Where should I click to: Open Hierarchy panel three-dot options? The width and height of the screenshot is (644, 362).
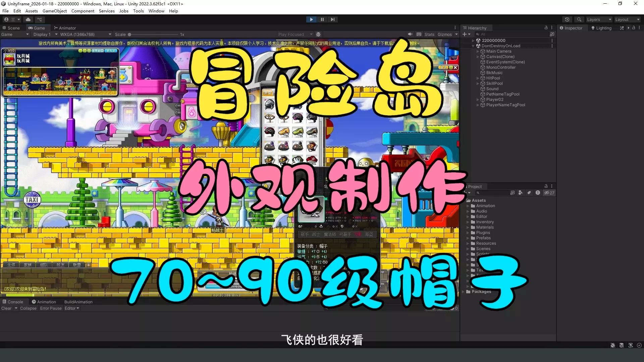click(x=552, y=28)
